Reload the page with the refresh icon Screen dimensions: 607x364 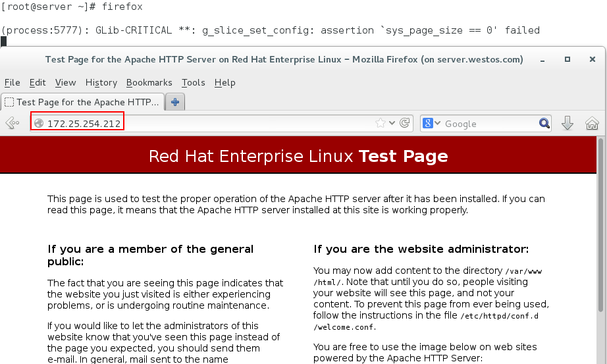coord(404,123)
